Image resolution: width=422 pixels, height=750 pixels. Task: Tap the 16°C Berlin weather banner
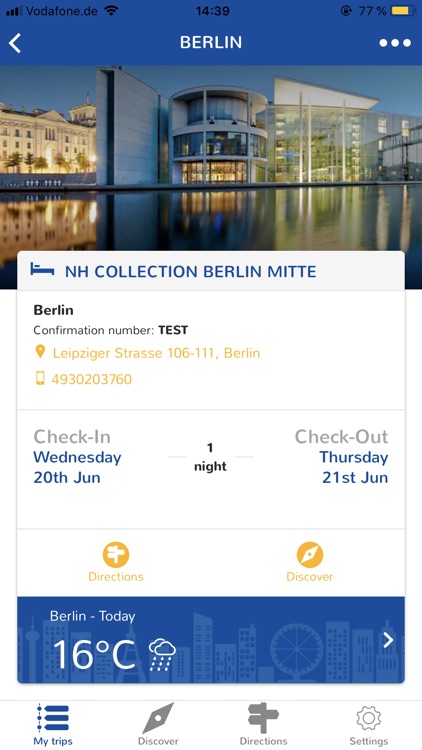[x=211, y=640]
